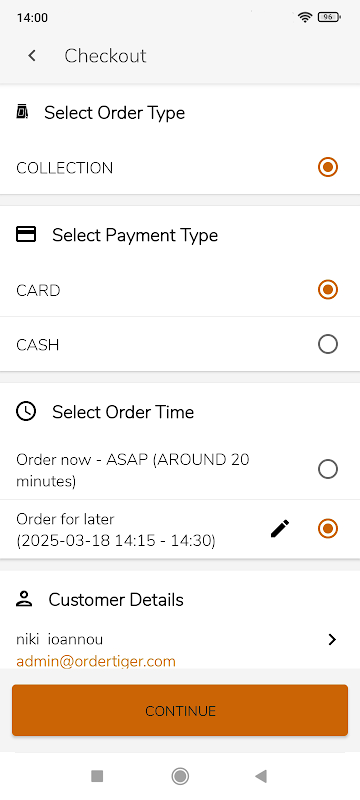Select the COLLECTION radio button
Image resolution: width=360 pixels, height=800 pixels.
(328, 167)
